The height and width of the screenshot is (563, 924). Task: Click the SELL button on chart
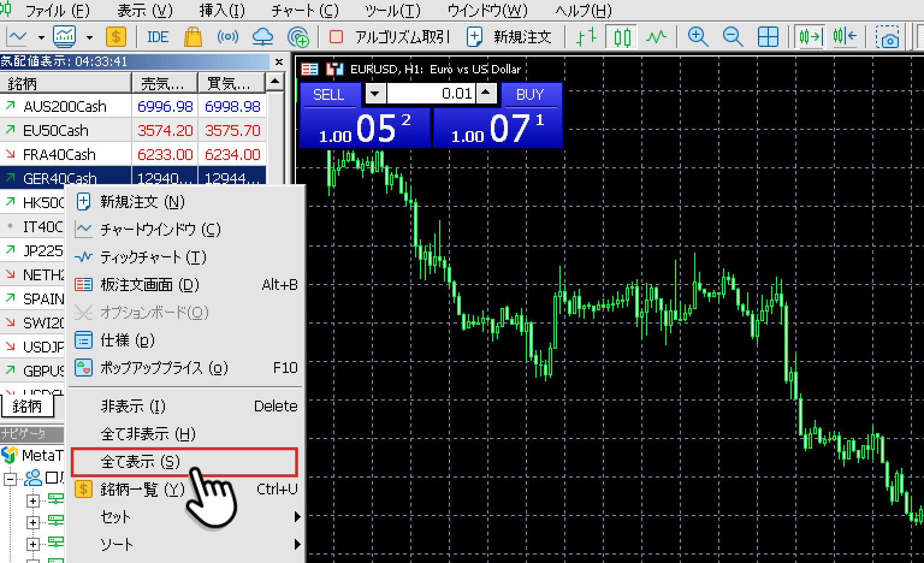(330, 94)
